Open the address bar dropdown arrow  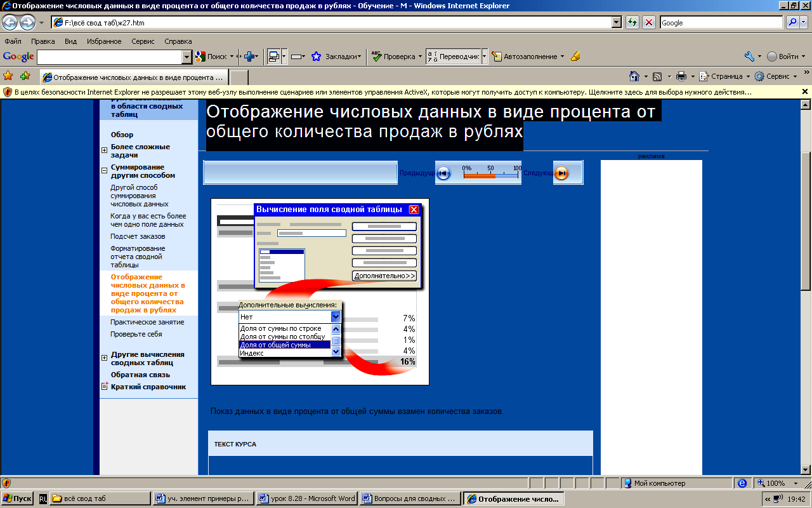[x=616, y=22]
